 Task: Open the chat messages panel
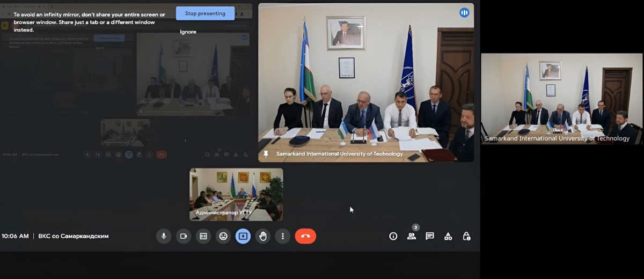[x=430, y=236]
